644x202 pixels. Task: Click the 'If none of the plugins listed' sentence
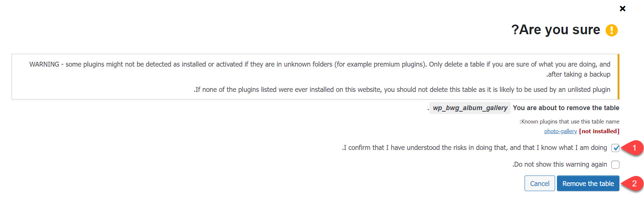coord(402,90)
